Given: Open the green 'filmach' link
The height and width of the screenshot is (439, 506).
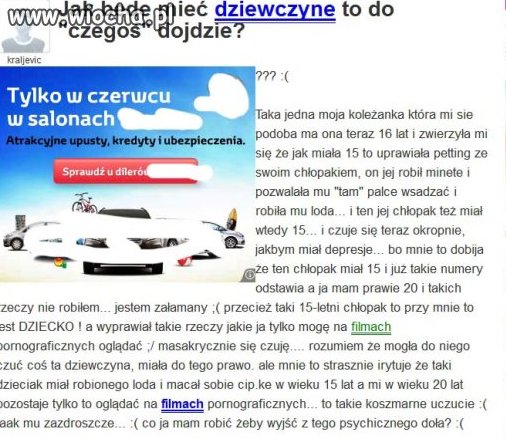Looking at the screenshot, I should point(371,327).
